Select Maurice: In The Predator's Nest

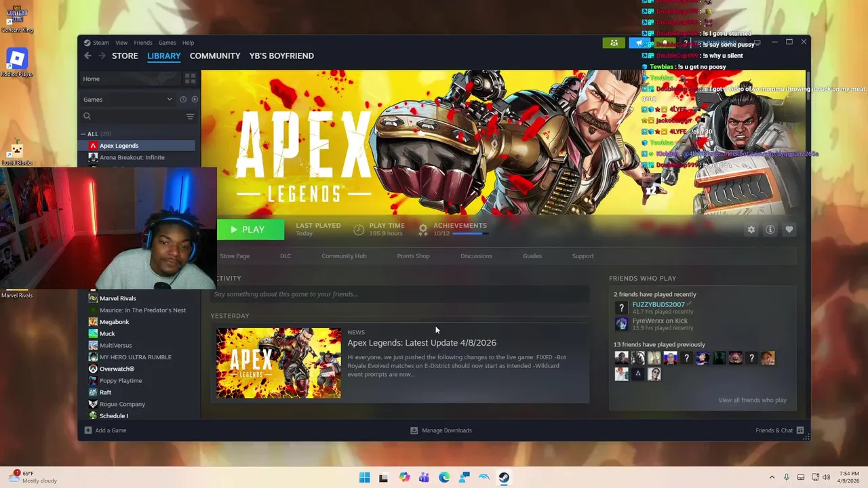tap(141, 310)
